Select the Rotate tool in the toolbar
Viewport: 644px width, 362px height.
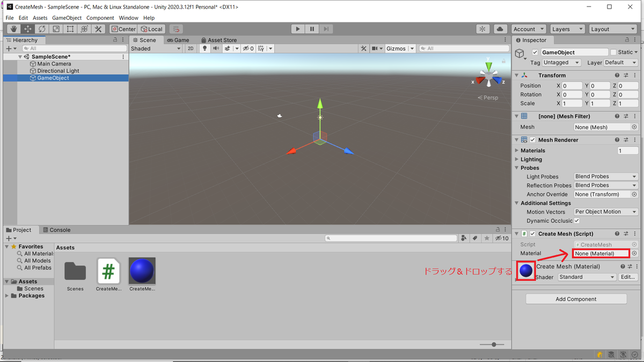(x=42, y=29)
